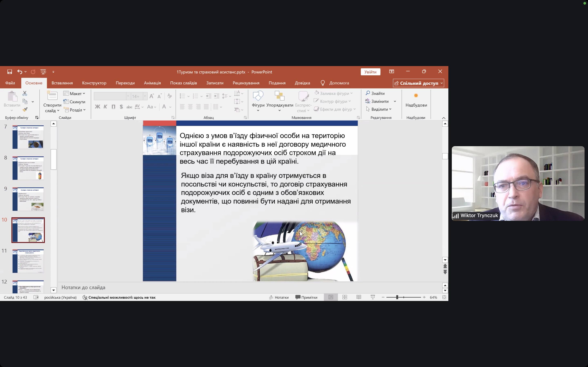Click the Format Painter brush icon

(x=25, y=110)
